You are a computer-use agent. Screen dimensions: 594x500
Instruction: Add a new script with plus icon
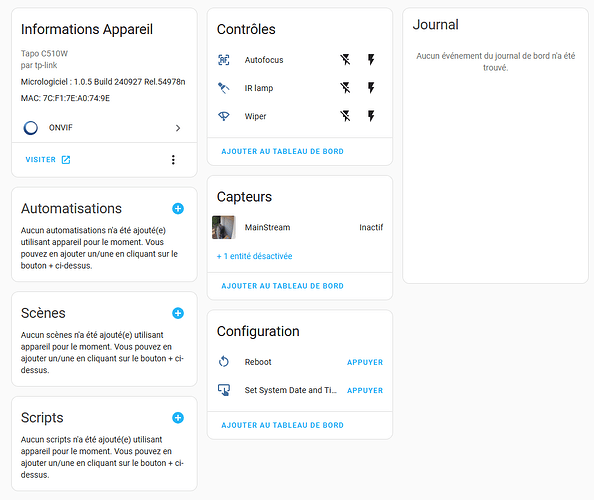178,417
